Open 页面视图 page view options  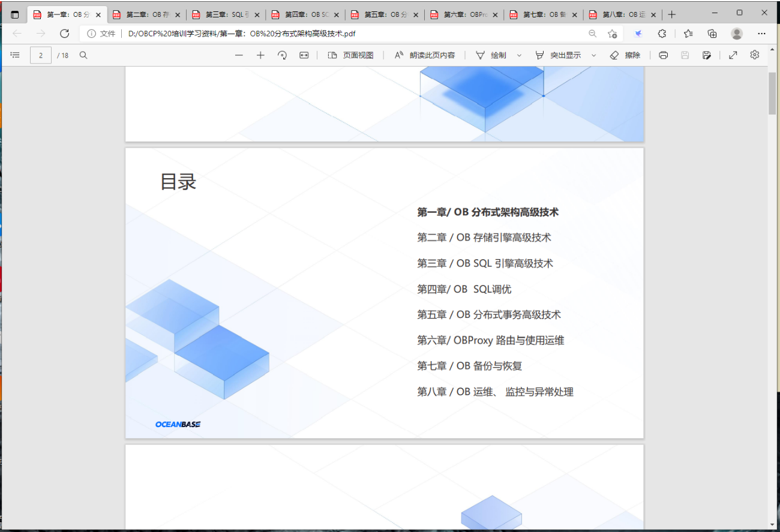351,55
